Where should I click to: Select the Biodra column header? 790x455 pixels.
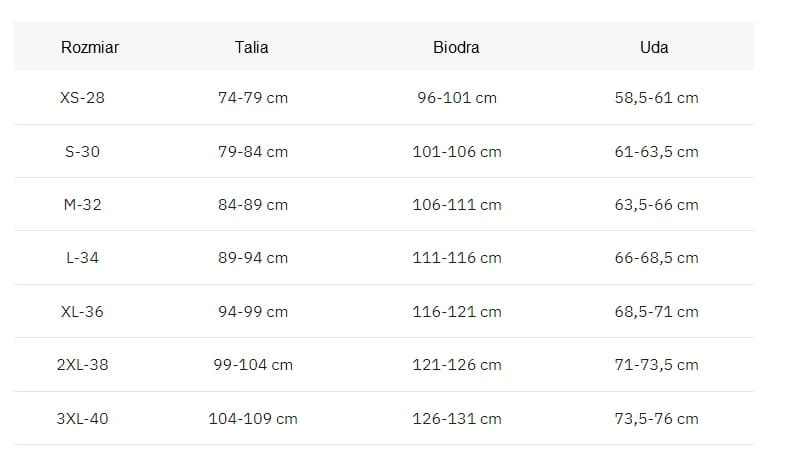point(456,47)
